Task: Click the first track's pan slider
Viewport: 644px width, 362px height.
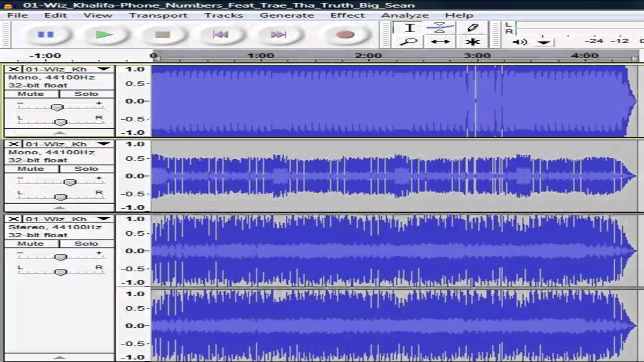Action: [60, 122]
